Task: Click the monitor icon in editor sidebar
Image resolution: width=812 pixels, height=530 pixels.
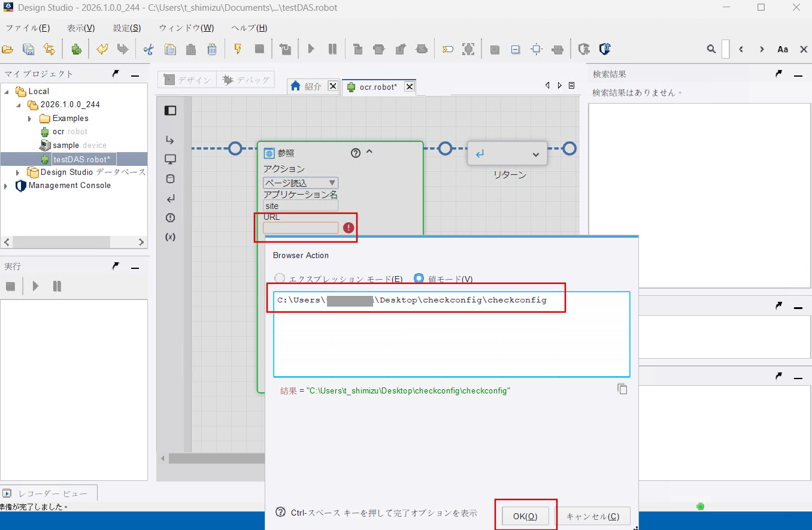Action: pos(170,159)
